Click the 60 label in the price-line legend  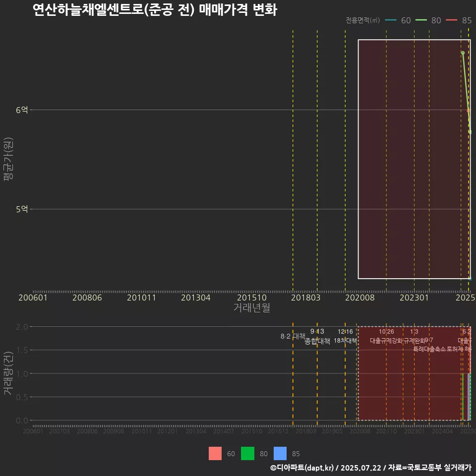(406, 20)
